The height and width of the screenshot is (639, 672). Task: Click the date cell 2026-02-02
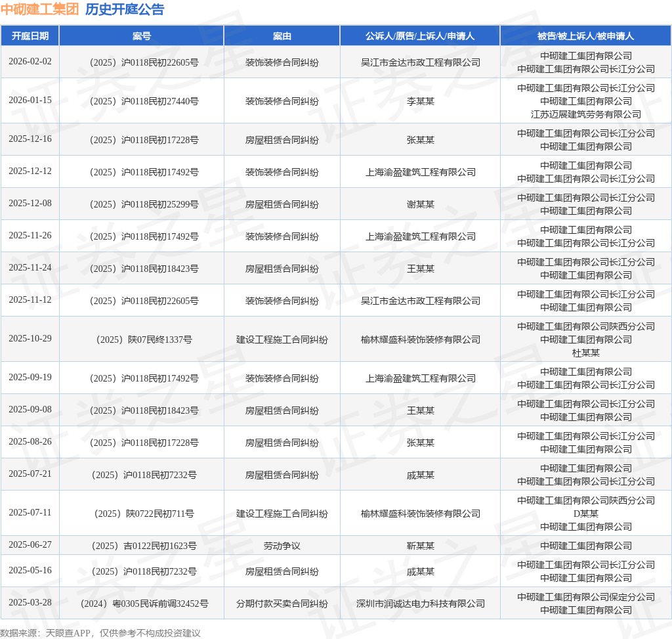[30, 61]
